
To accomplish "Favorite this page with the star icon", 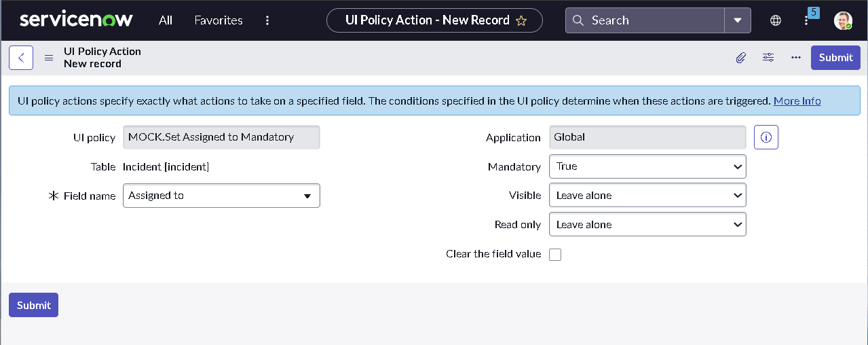I will point(521,20).
